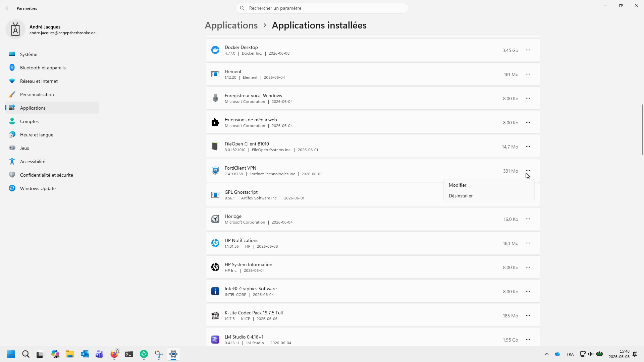Click the vertical scrollbar of the apps list
Viewport: 644px width, 362px height.
[x=643, y=129]
